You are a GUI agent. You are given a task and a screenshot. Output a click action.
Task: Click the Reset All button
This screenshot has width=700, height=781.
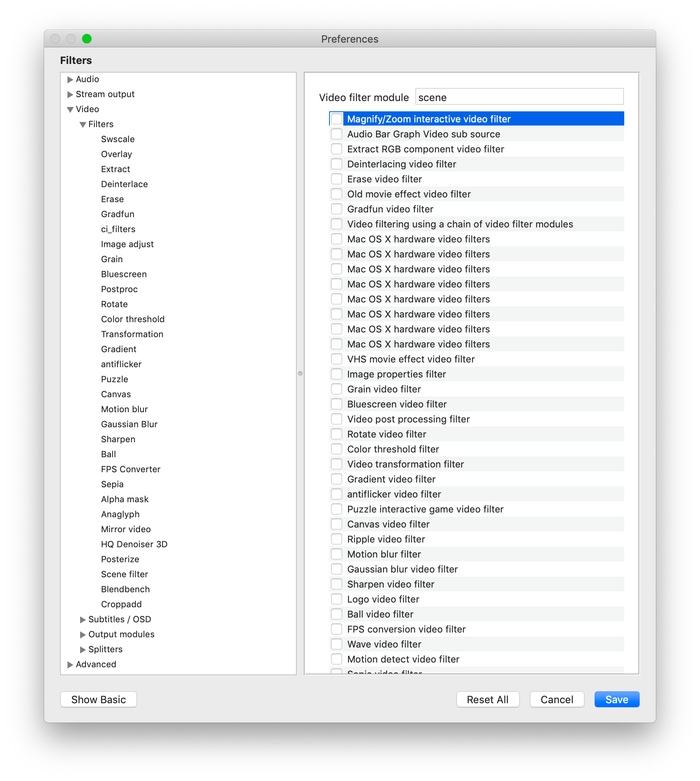pyautogui.click(x=487, y=699)
